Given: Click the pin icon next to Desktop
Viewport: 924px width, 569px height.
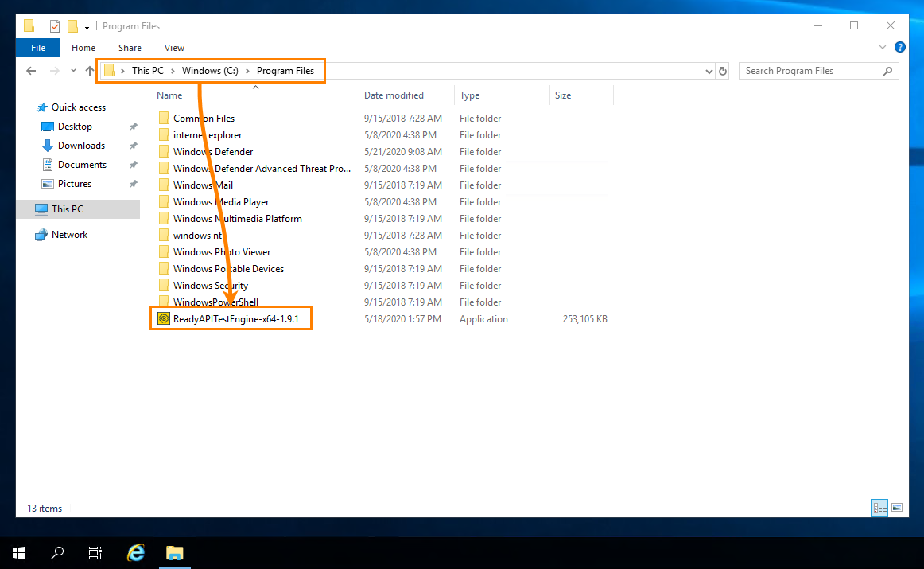Looking at the screenshot, I should [x=133, y=127].
